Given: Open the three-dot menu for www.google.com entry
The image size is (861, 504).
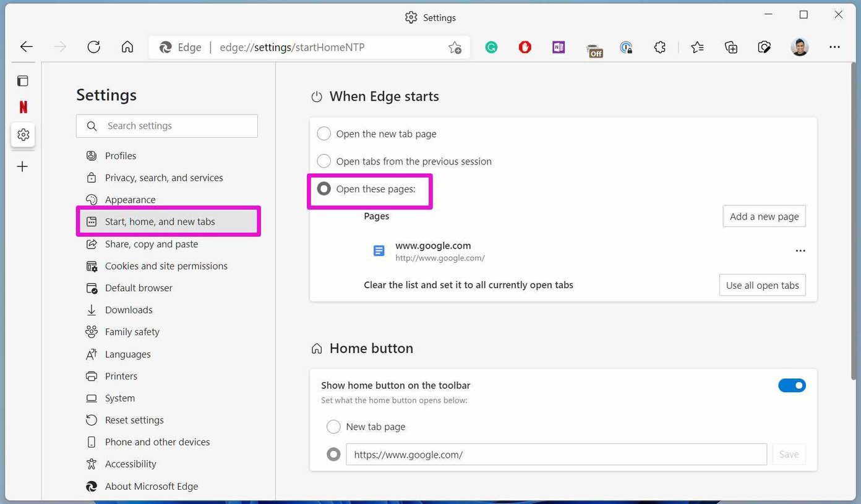Looking at the screenshot, I should 800,250.
